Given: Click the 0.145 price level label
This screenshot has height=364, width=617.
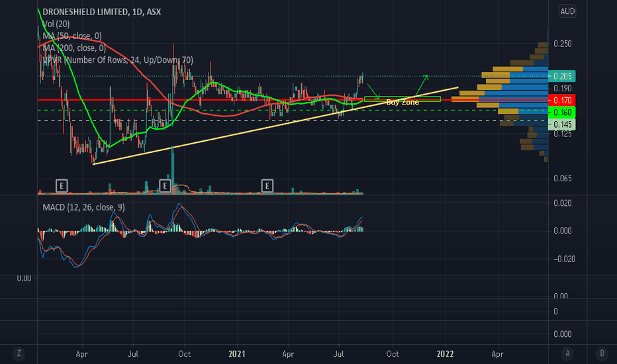Looking at the screenshot, I should (x=562, y=124).
